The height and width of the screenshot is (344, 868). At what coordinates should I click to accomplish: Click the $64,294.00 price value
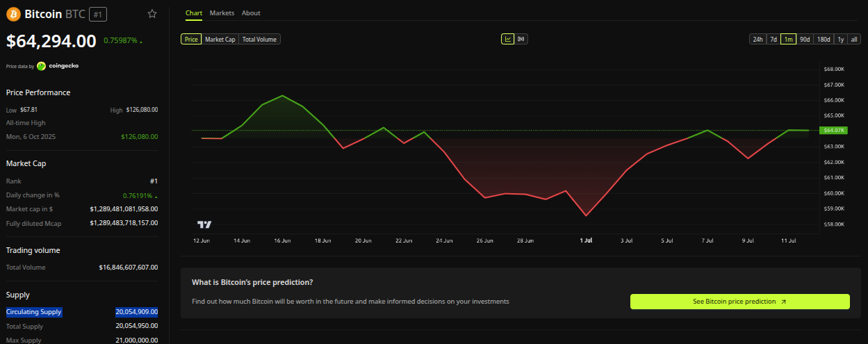coord(51,41)
